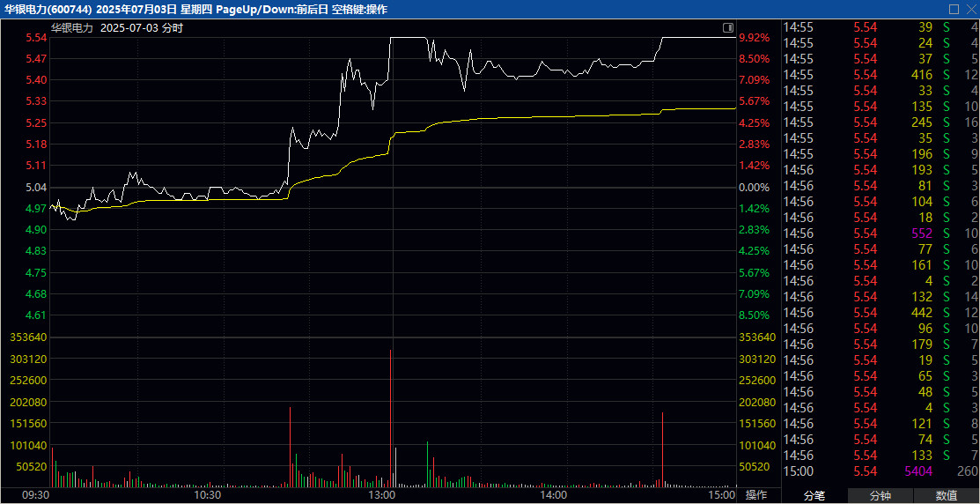Click the tall red volume bar before 15:00

662,448
